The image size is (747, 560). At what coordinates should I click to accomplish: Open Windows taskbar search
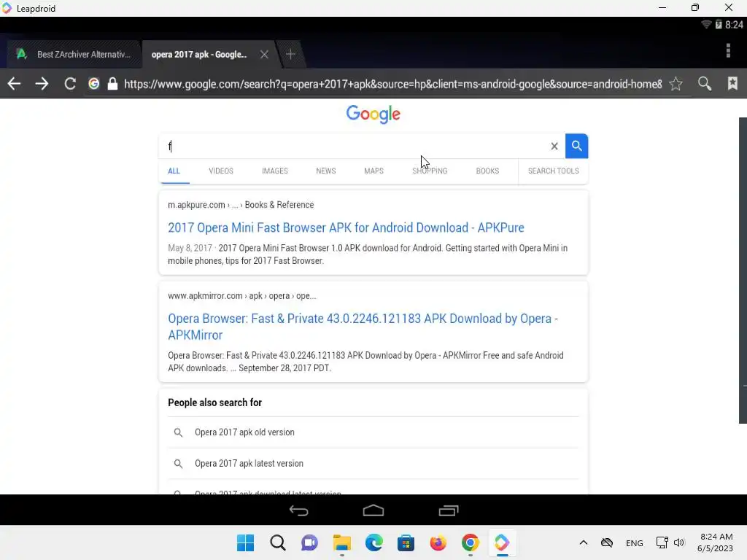(278, 542)
